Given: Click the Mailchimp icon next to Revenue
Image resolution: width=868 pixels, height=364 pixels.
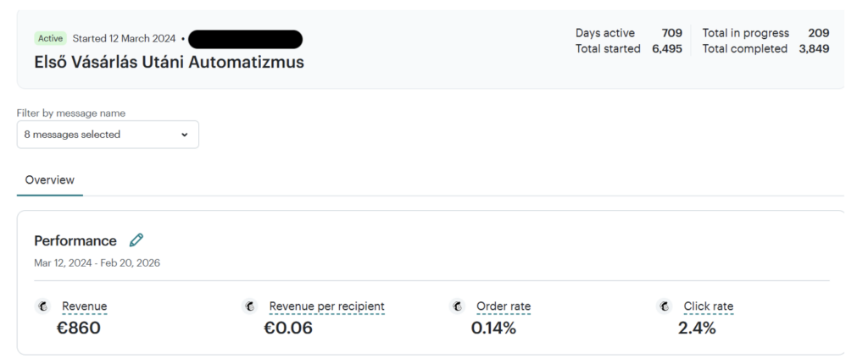Looking at the screenshot, I should pos(42,306).
